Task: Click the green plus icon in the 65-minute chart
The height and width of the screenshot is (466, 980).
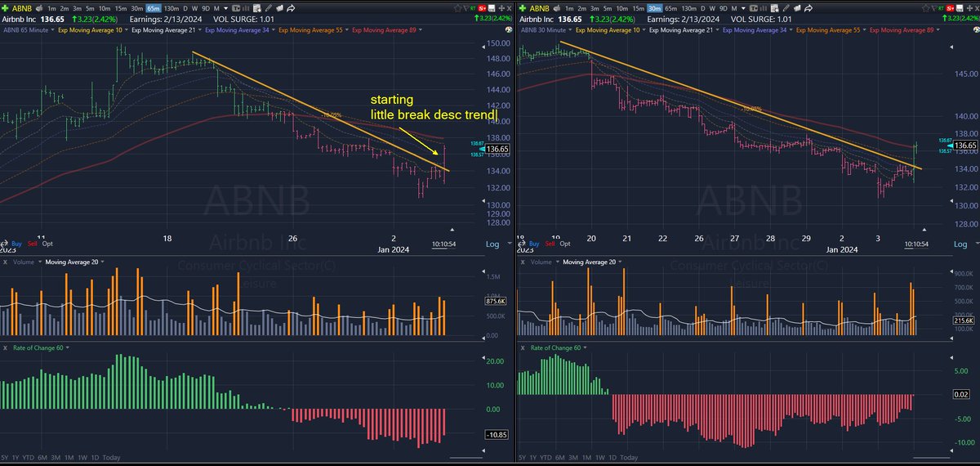Action: [5, 8]
